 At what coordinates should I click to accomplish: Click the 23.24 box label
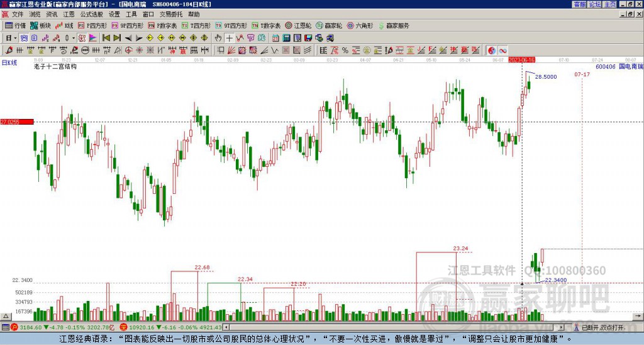[460, 248]
